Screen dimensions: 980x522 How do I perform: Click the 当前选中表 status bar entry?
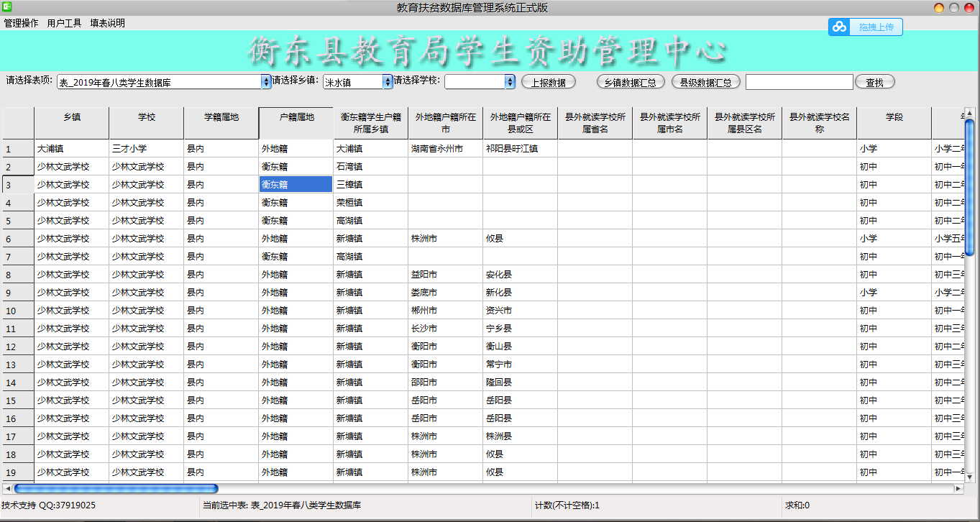tap(282, 506)
